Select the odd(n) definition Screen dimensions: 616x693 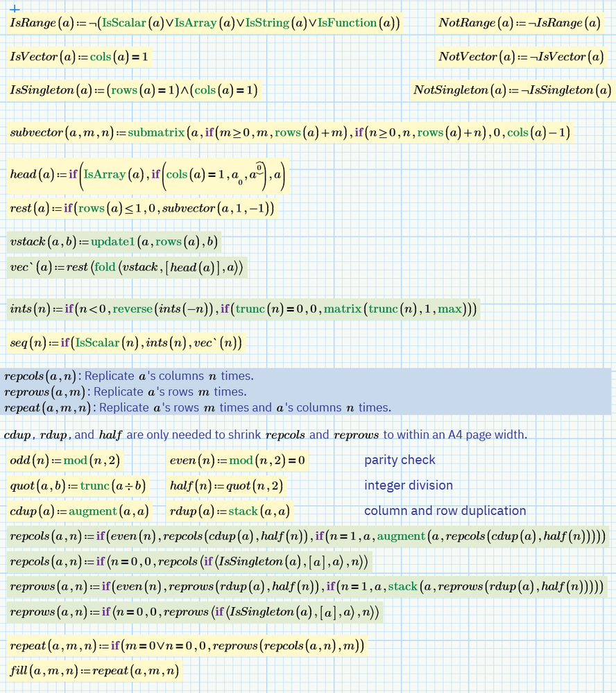[x=65, y=461]
